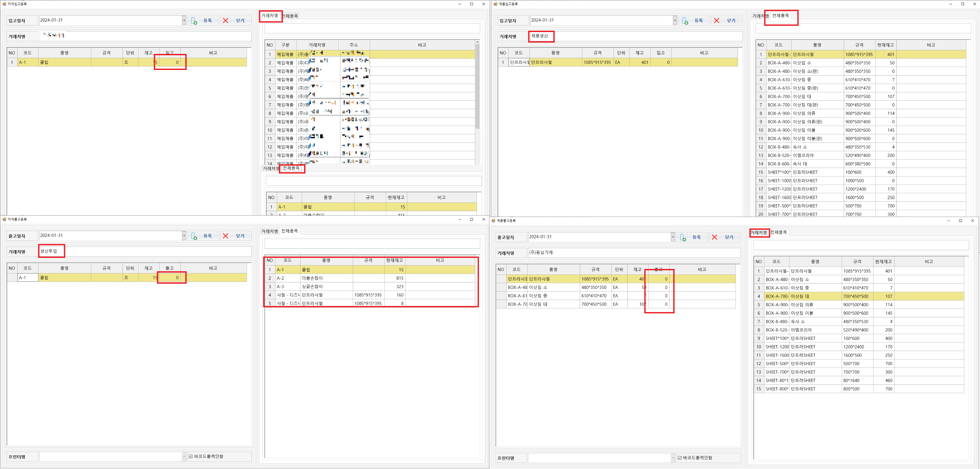Click 등록 icon in 자재출고등록 window
Image resolution: width=980 pixels, height=469 pixels.
194,236
